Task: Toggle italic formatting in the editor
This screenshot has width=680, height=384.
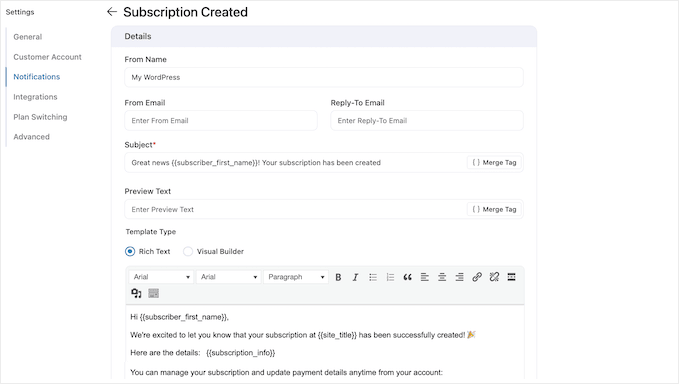Action: coord(355,277)
